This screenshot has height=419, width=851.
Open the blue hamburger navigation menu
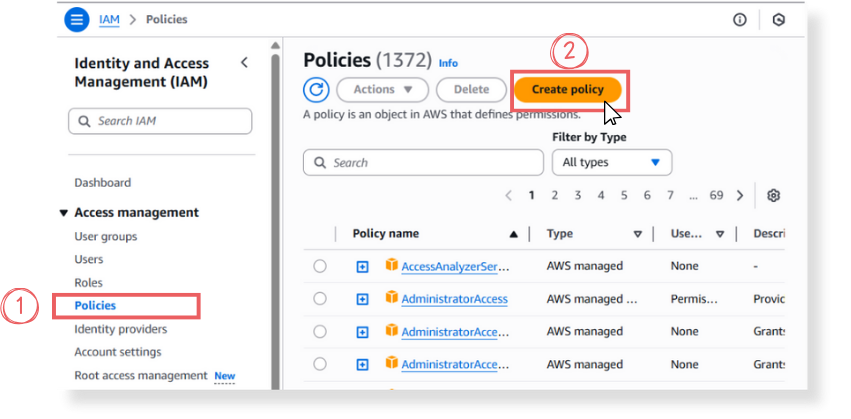pyautogui.click(x=77, y=20)
